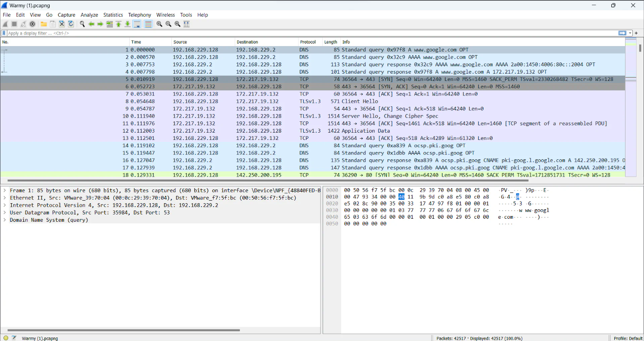This screenshot has width=644, height=341.
Task: Sort packets by Protocol column header
Action: click(308, 42)
